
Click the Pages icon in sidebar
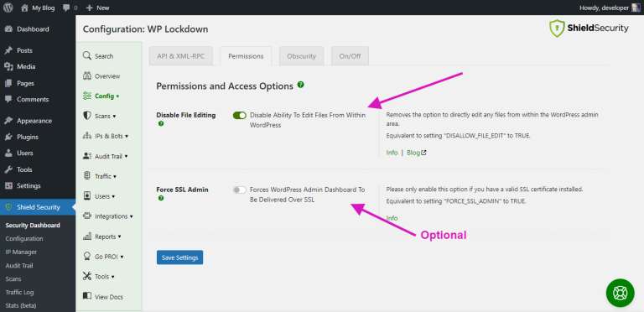pyautogui.click(x=8, y=83)
